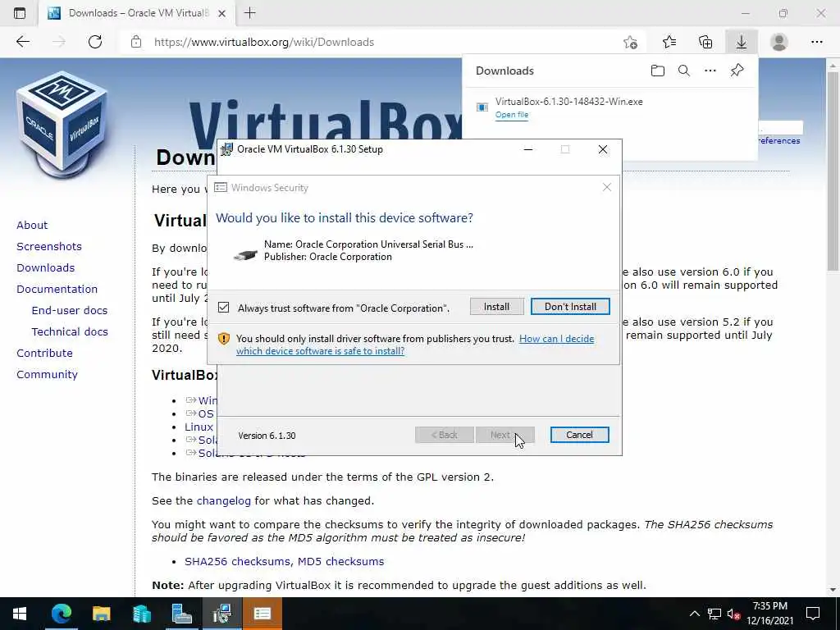
Task: Pin the Downloads panel
Action: (x=737, y=71)
